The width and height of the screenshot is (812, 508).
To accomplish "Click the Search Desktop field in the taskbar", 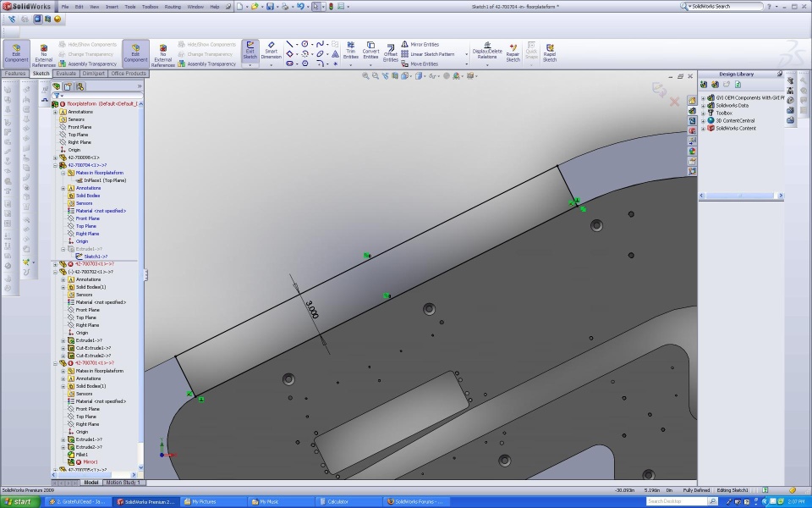I will (678, 501).
